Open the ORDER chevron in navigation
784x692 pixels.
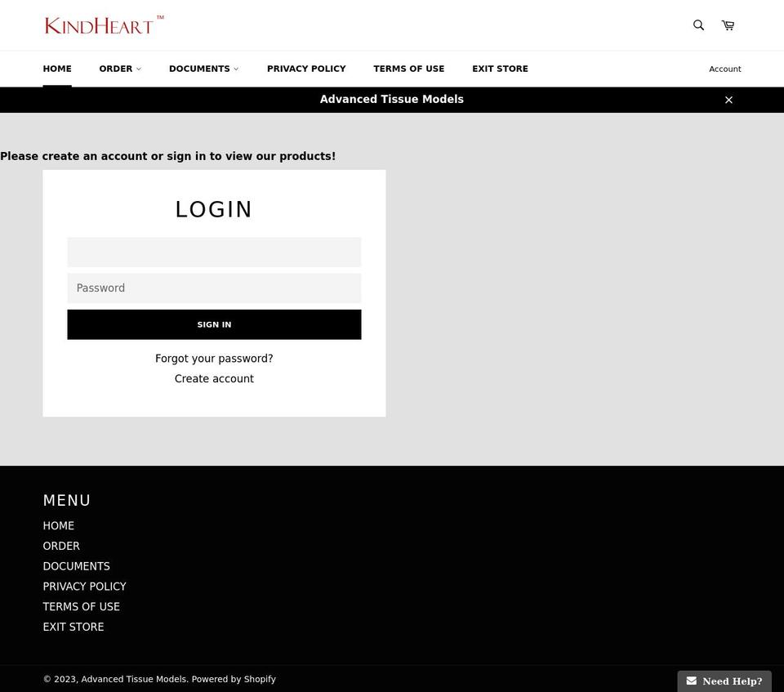point(139,69)
